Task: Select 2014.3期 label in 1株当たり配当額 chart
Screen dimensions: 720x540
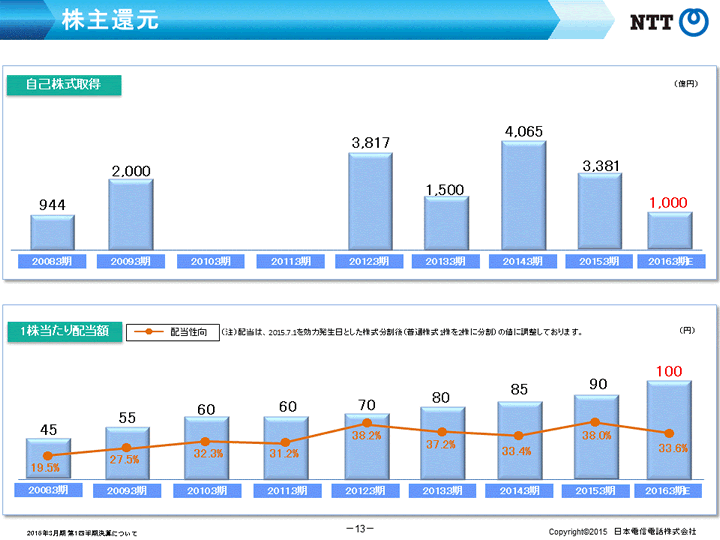Action: coord(520,491)
